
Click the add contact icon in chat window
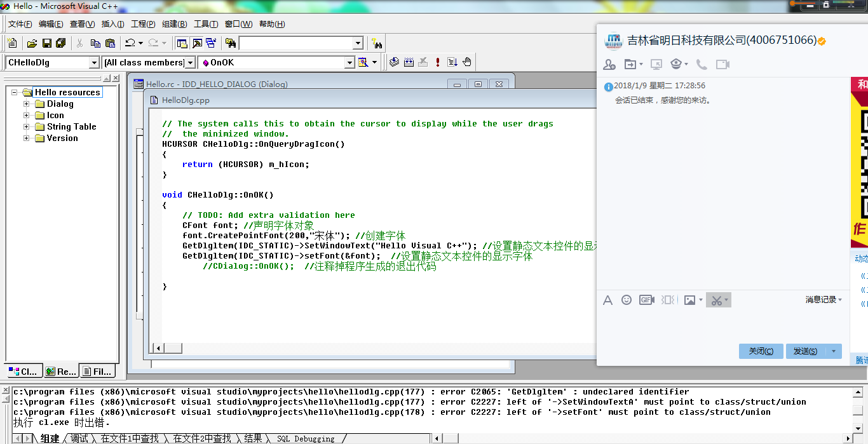pyautogui.click(x=609, y=64)
